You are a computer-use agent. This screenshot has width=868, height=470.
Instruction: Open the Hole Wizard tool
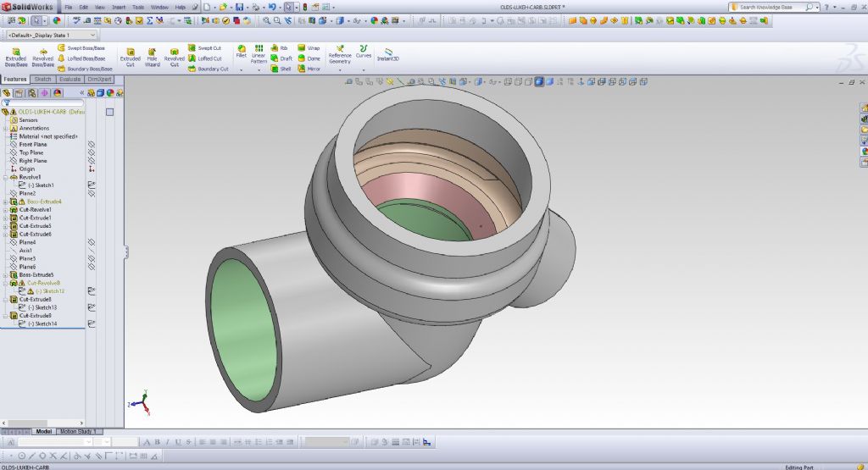[x=152, y=56]
